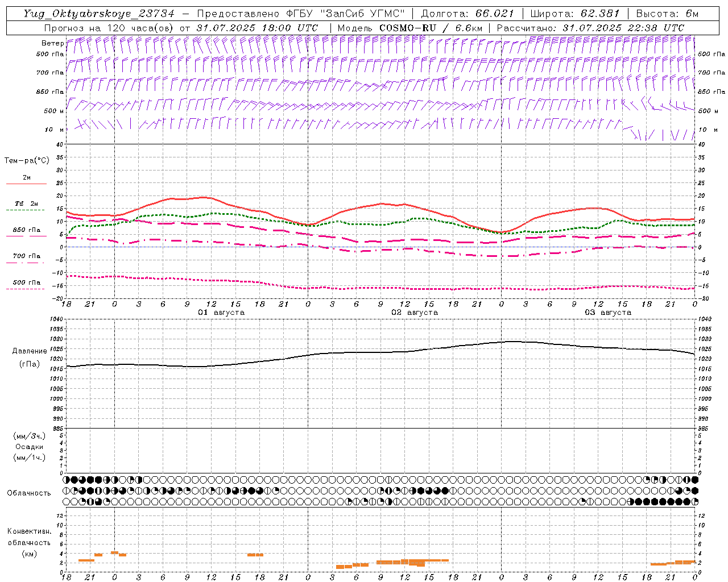Click the (гПа) unit under Давление
This screenshot has height=582, width=728.
[x=30, y=364]
